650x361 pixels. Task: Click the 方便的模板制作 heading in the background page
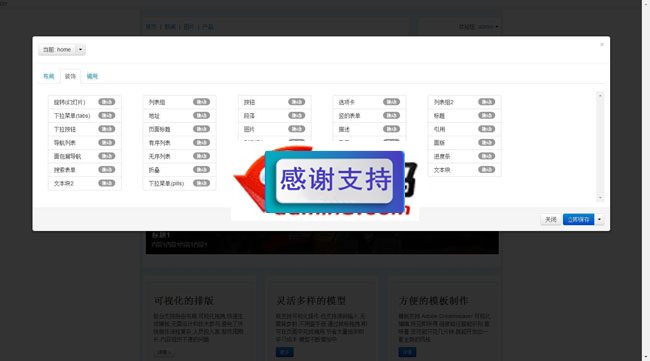(x=433, y=300)
